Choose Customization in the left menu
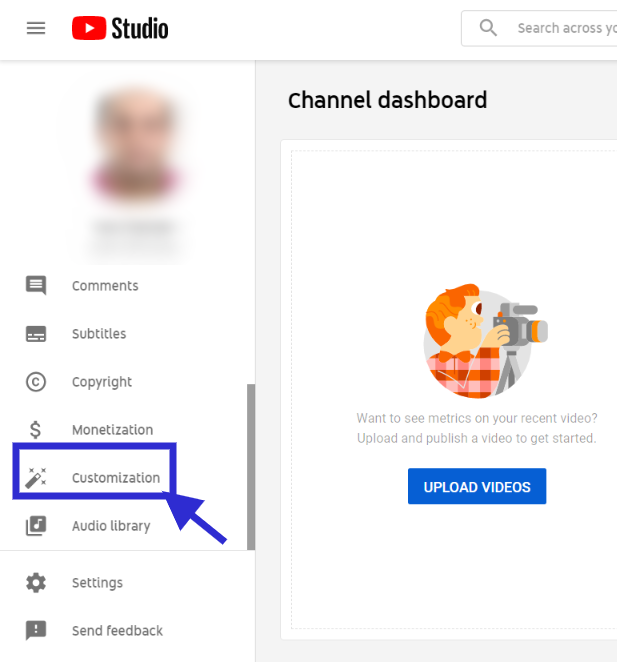The image size is (617, 662). tap(116, 478)
